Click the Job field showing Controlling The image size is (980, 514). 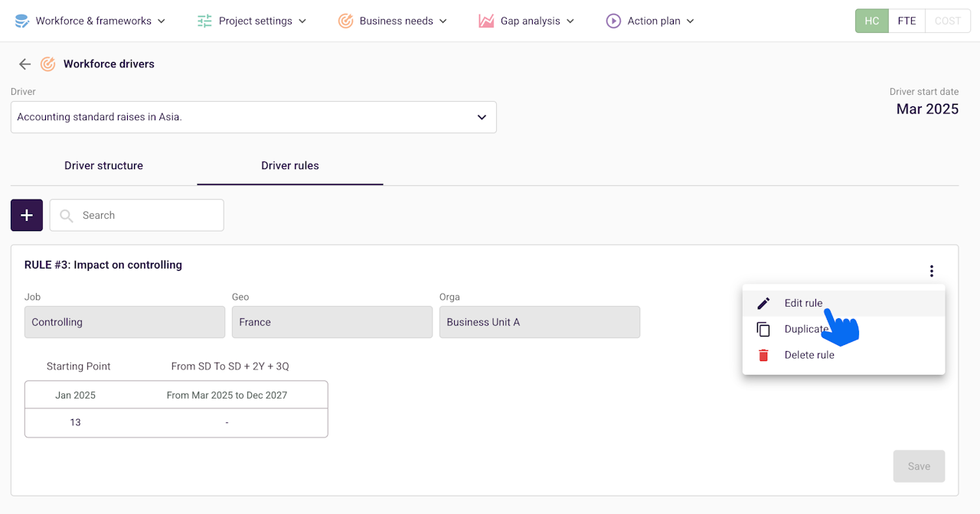(125, 322)
